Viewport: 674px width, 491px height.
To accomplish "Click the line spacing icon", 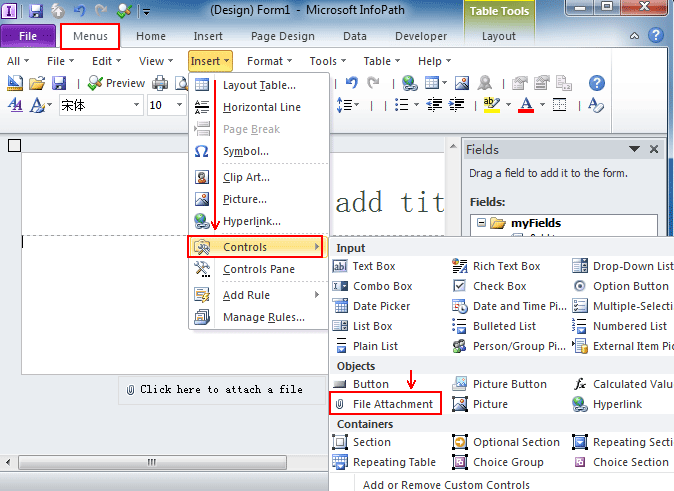I will [x=345, y=105].
